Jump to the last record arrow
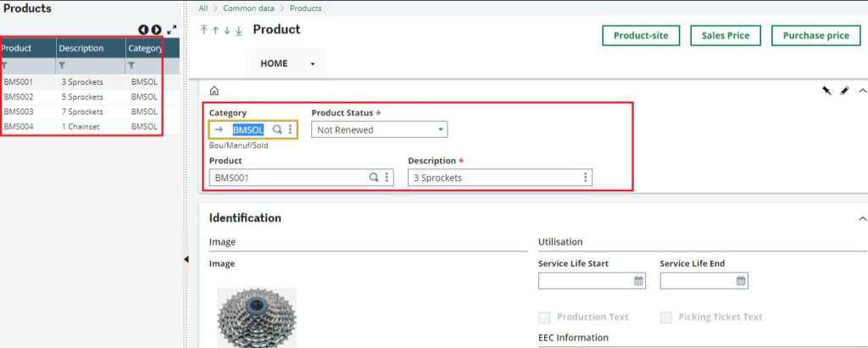The height and width of the screenshot is (348, 868). click(238, 30)
